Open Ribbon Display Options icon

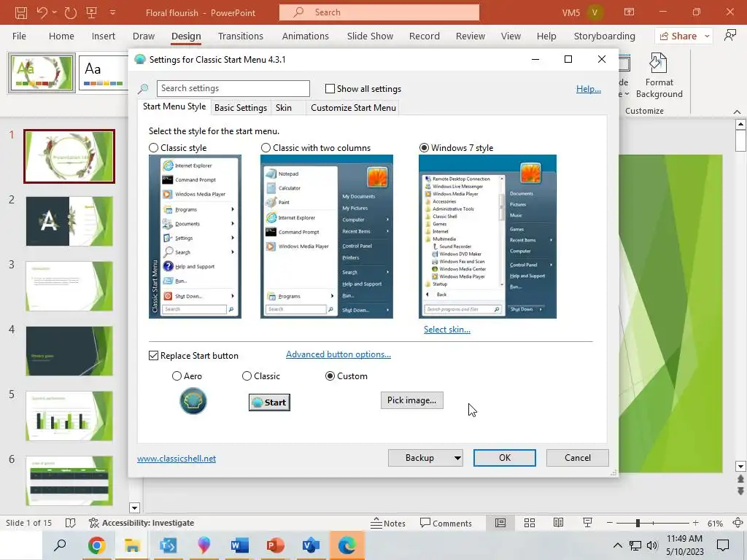point(630,12)
